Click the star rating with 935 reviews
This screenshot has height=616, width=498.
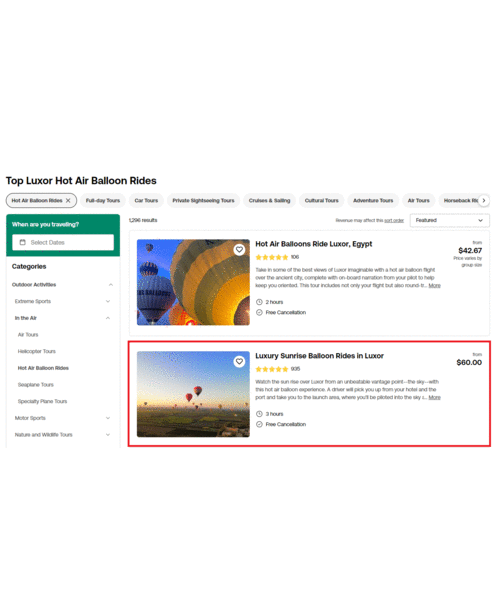tap(272, 369)
